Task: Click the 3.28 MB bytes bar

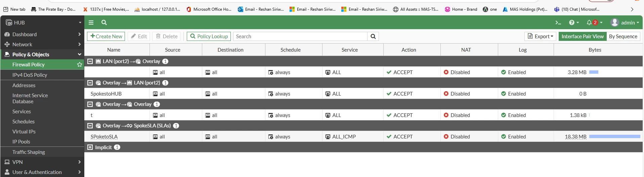Action: tap(594, 72)
